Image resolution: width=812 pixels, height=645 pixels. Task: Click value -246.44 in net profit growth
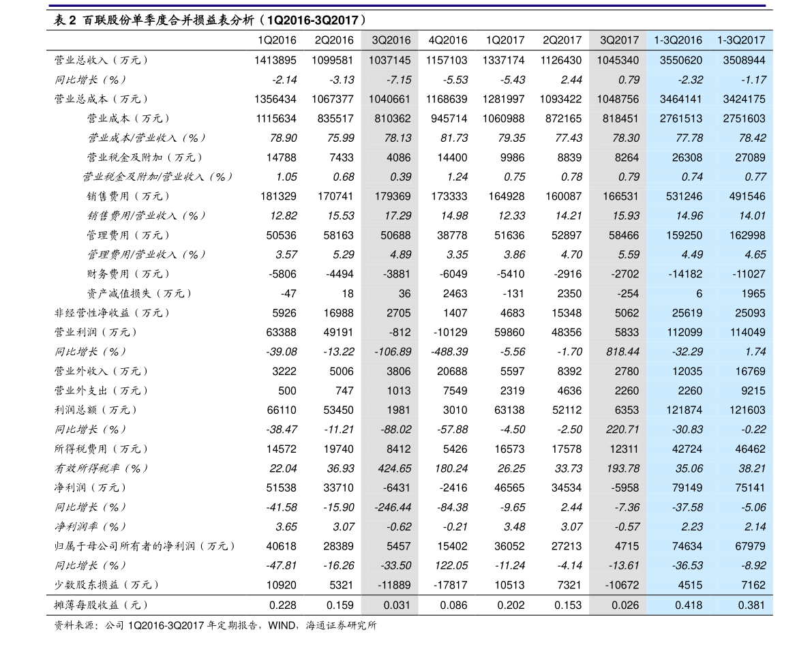393,507
